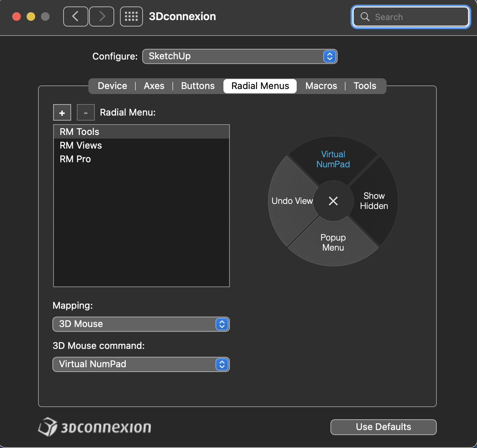Click in the Search field

coord(411,17)
